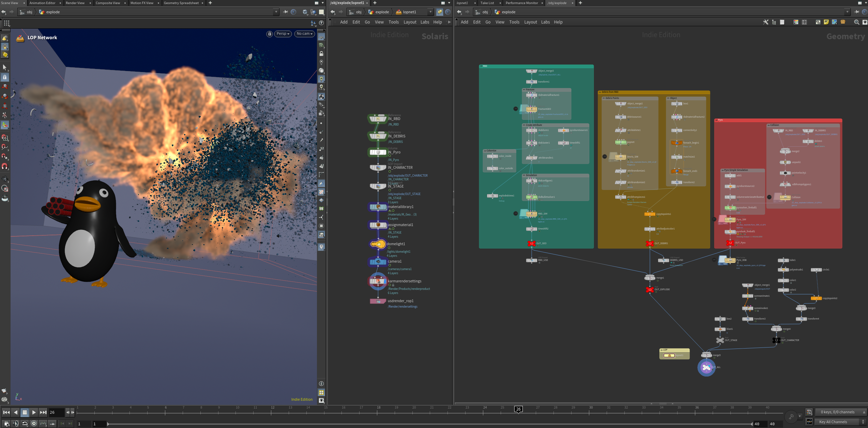Click the Play forward button
Image resolution: width=868 pixels, height=428 pixels.
click(34, 412)
